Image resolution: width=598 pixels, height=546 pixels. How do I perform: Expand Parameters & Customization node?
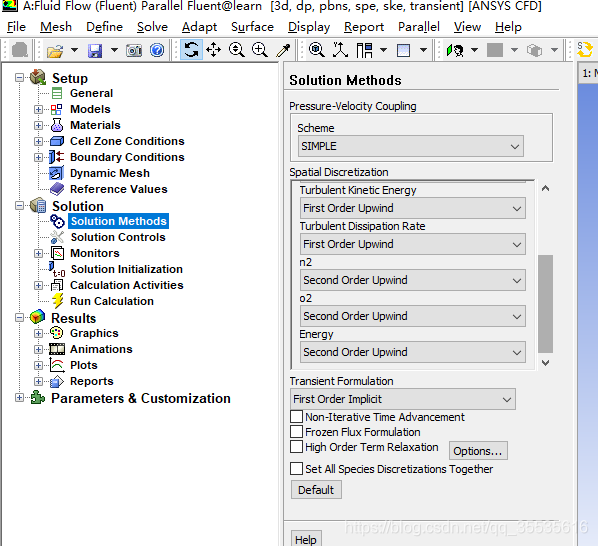point(19,398)
